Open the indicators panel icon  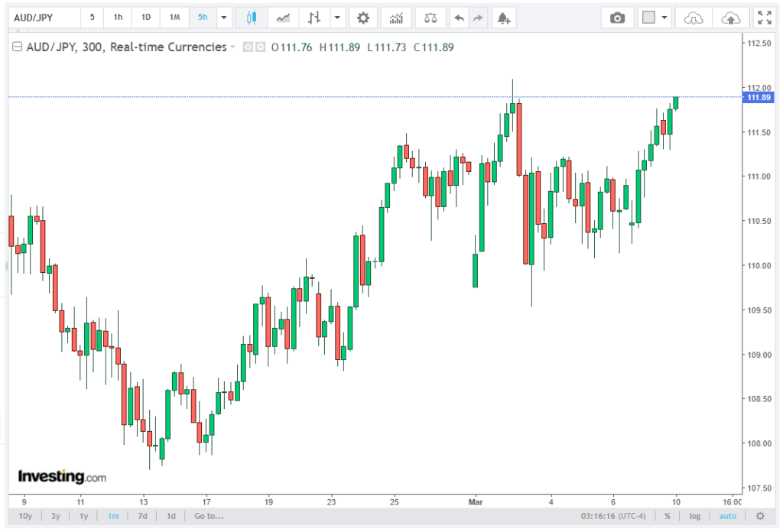[396, 18]
